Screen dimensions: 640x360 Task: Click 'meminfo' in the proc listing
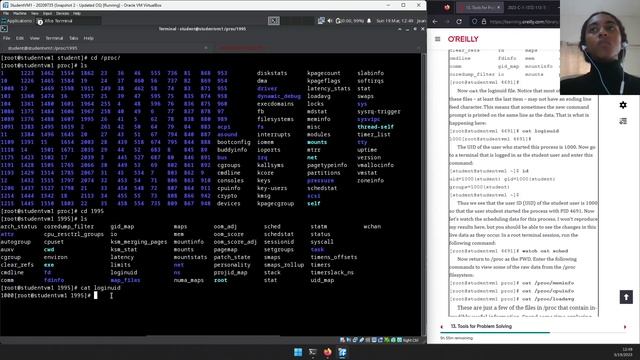coord(319,119)
